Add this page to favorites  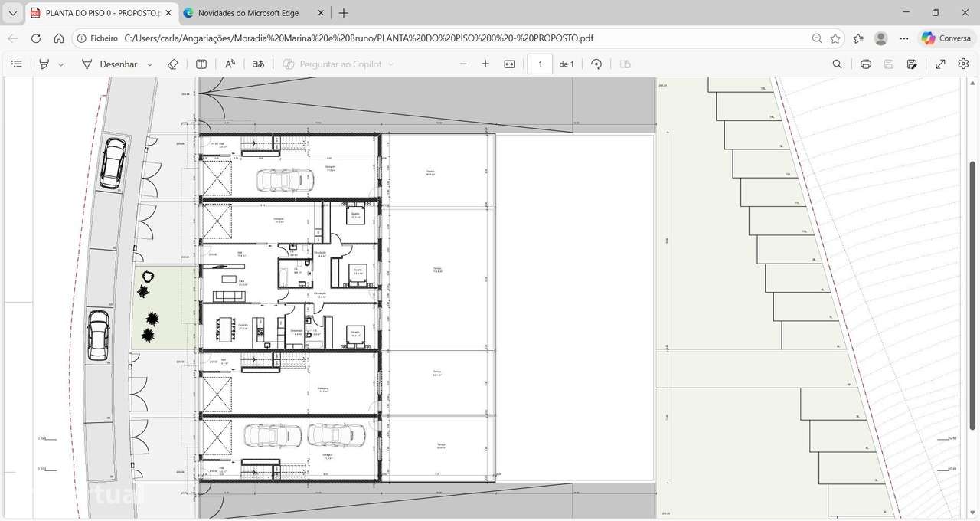pyautogui.click(x=836, y=38)
